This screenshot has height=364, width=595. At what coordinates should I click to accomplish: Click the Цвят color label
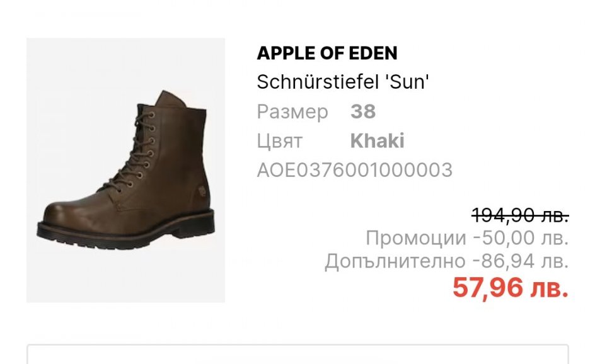(x=280, y=141)
